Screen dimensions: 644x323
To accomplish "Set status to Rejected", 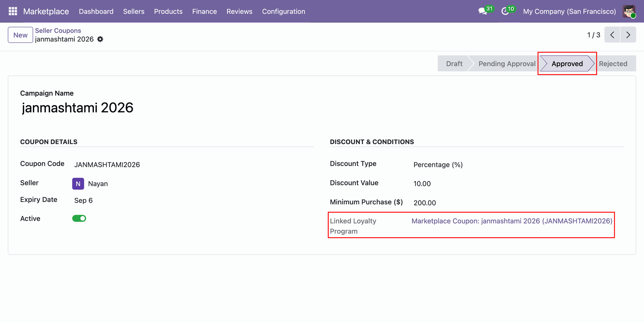I will point(613,64).
